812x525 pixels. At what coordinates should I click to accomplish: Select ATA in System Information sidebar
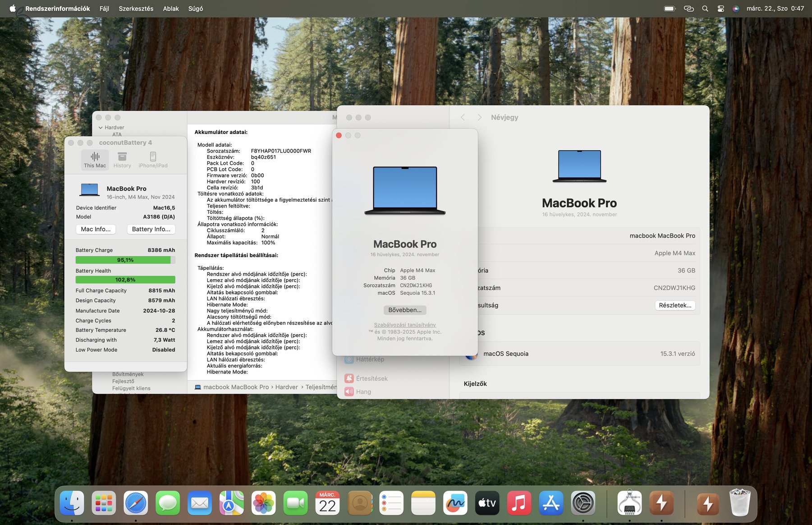click(117, 134)
